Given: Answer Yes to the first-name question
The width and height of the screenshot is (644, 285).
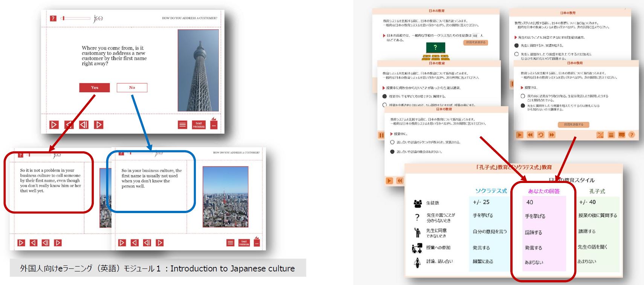Looking at the screenshot, I should [x=95, y=88].
